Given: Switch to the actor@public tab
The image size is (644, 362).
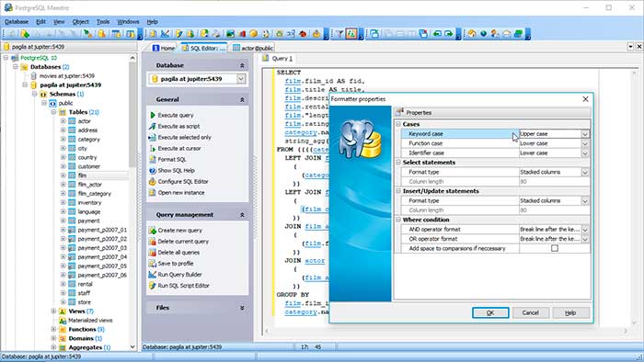Looking at the screenshot, I should [253, 48].
